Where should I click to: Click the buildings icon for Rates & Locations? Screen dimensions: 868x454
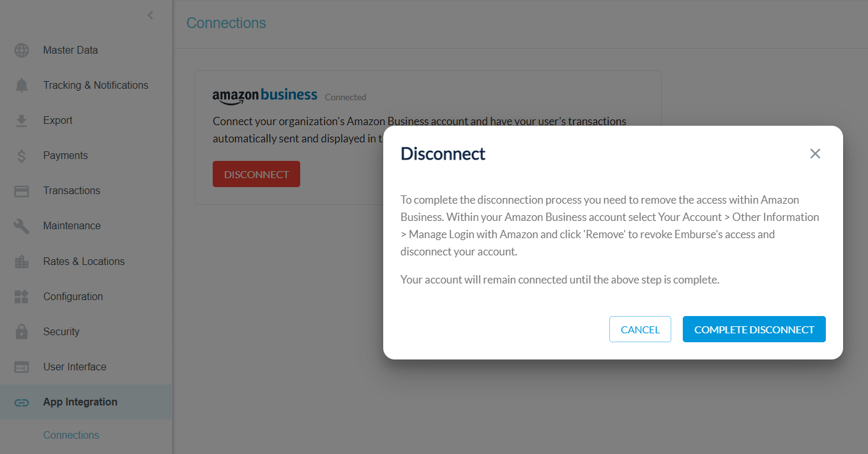click(x=22, y=262)
